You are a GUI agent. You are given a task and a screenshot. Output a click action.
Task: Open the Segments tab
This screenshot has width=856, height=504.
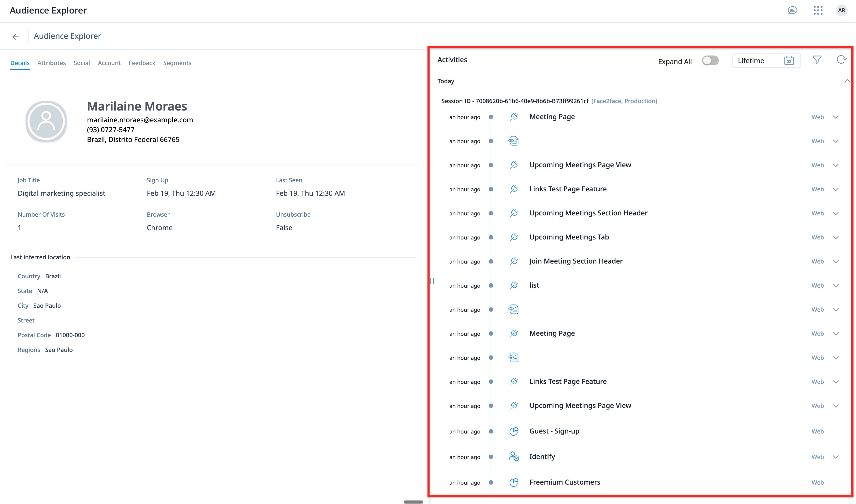[x=177, y=63]
